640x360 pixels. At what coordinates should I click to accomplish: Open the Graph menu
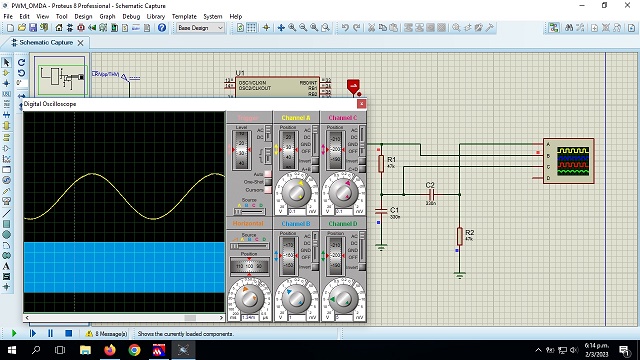pyautogui.click(x=107, y=16)
